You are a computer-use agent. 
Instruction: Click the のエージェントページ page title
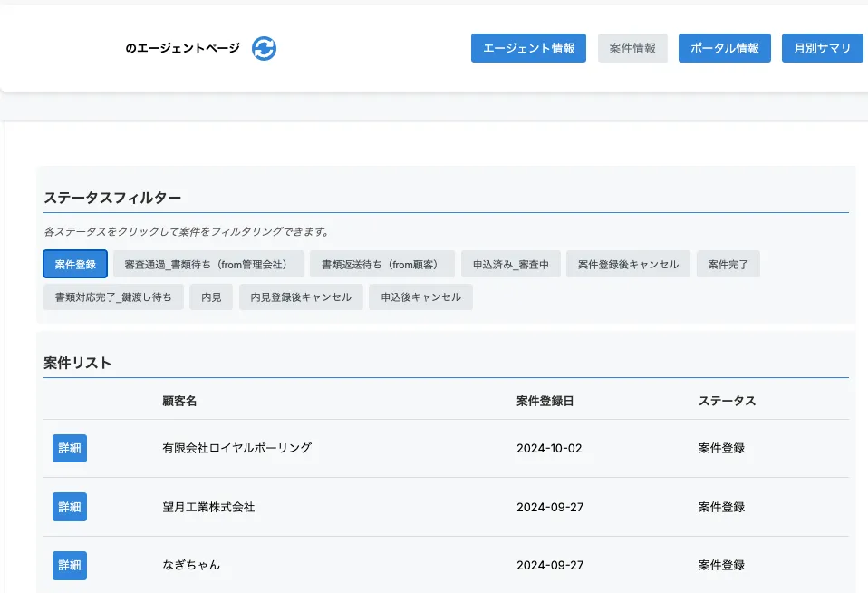[183, 48]
